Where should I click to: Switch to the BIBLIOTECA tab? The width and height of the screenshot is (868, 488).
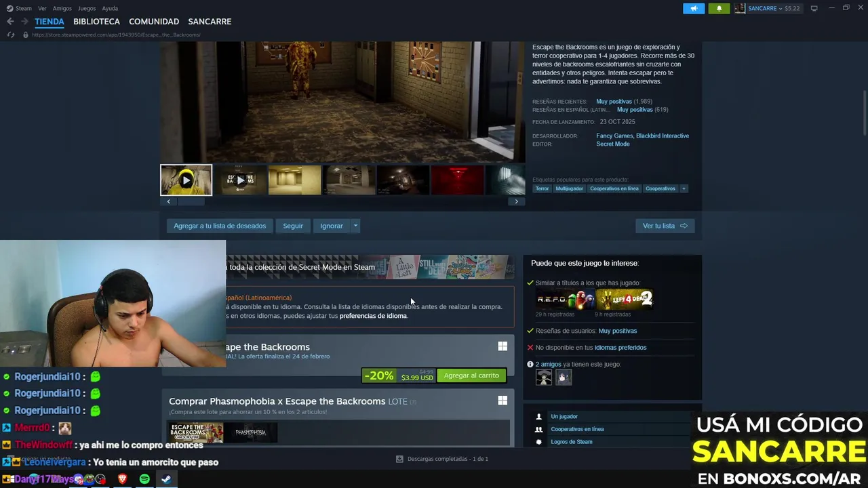point(96,22)
